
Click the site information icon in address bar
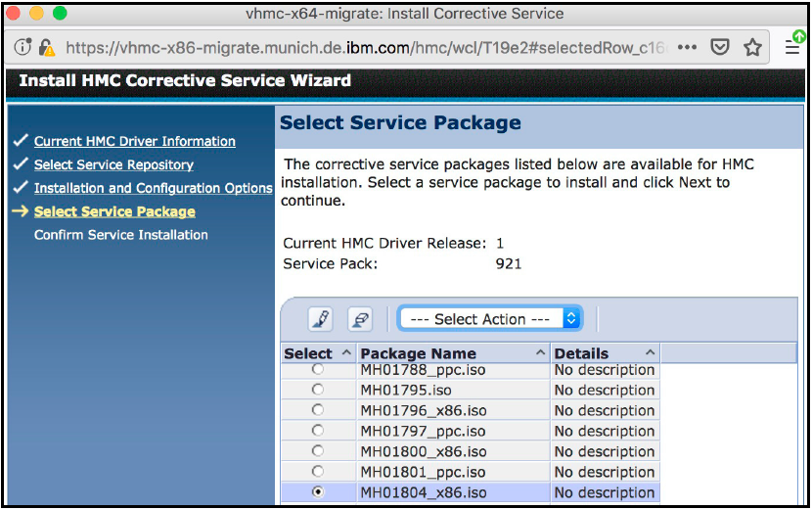tap(23, 47)
